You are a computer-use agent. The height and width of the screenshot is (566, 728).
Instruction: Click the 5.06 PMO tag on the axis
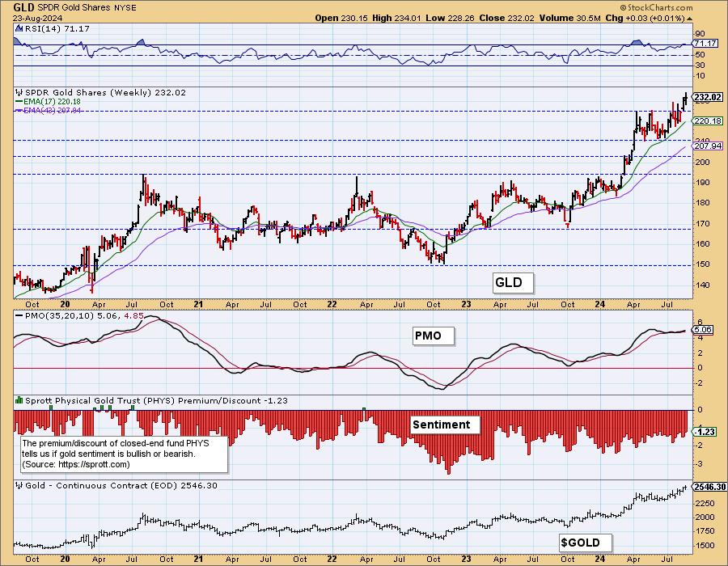click(x=704, y=330)
